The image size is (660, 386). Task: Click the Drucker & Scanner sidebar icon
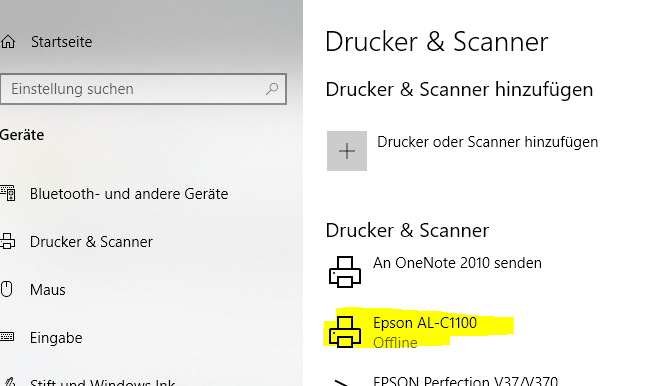click(x=8, y=242)
